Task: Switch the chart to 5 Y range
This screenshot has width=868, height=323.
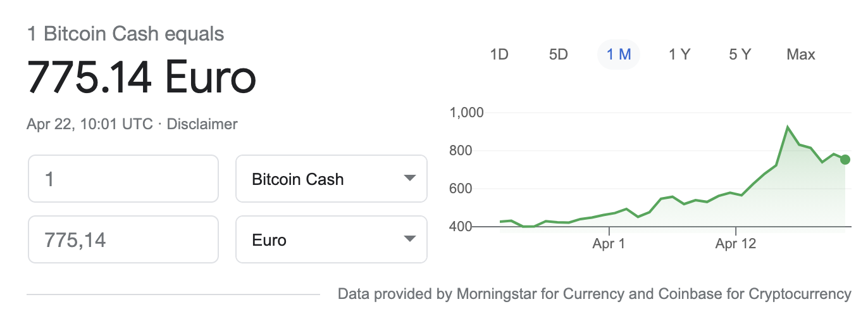Action: point(740,54)
